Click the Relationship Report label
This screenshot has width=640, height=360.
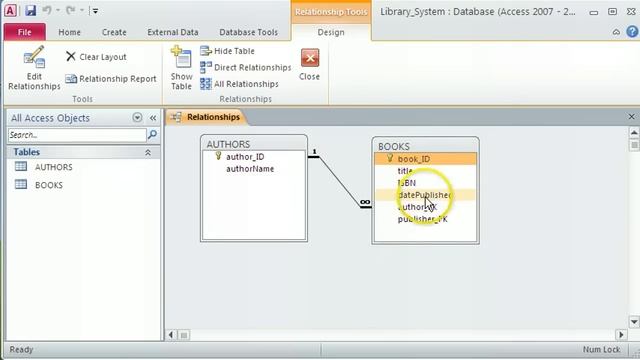tap(118, 79)
